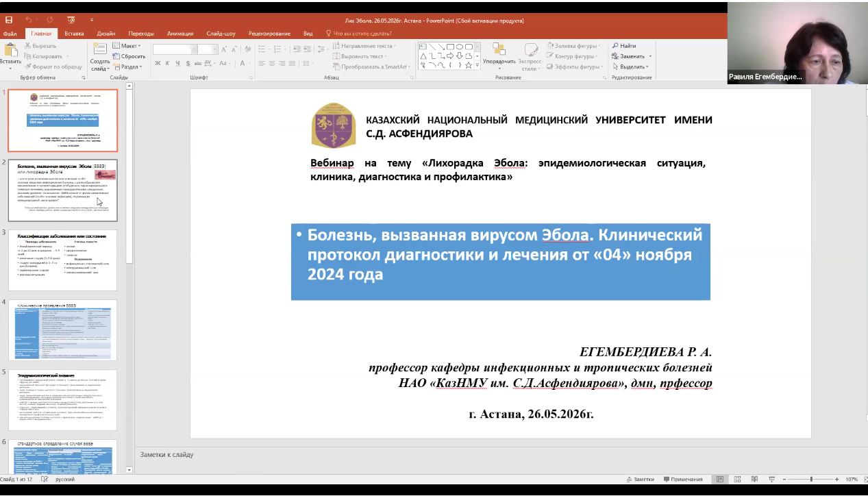The width and height of the screenshot is (868, 496).
Task: Click the Вставить paste icon
Action: point(11,49)
